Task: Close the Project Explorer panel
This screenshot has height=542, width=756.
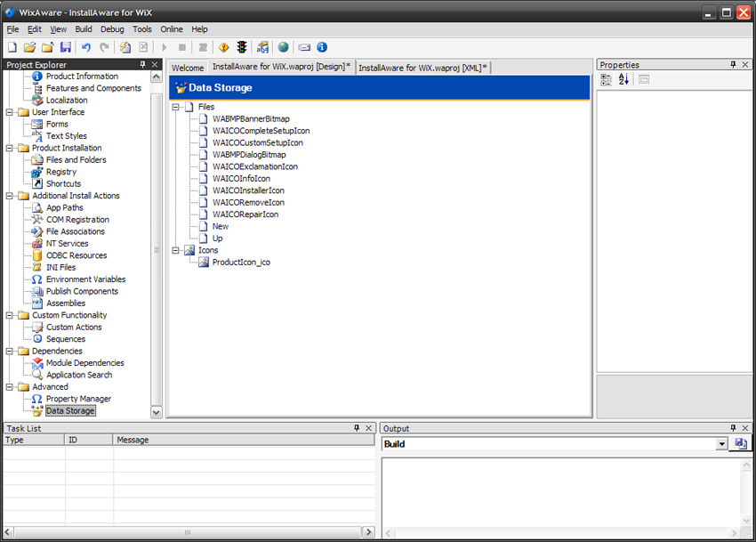Action: point(155,64)
